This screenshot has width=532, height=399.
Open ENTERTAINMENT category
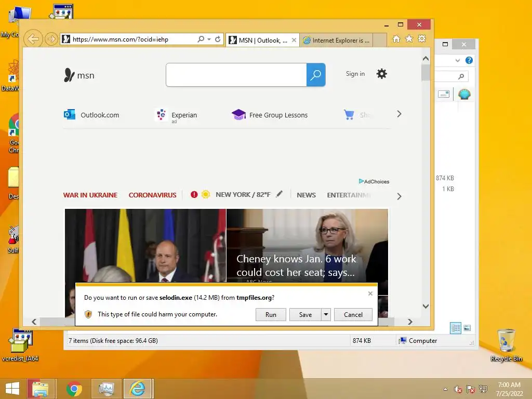point(349,195)
